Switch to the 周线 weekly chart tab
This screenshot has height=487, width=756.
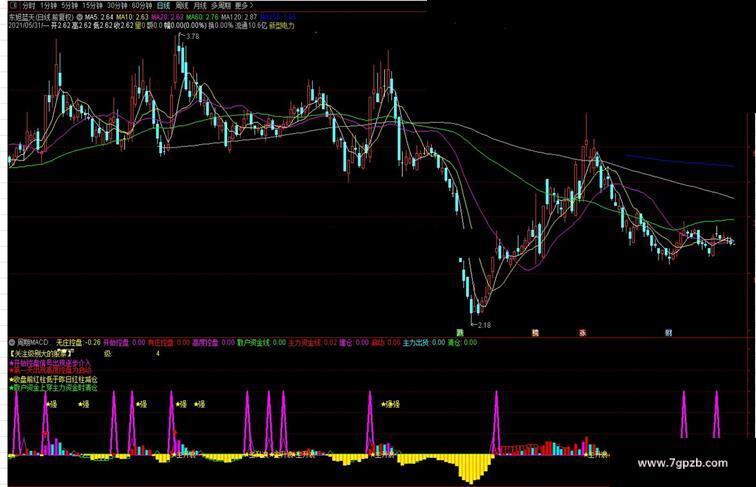[x=182, y=6]
